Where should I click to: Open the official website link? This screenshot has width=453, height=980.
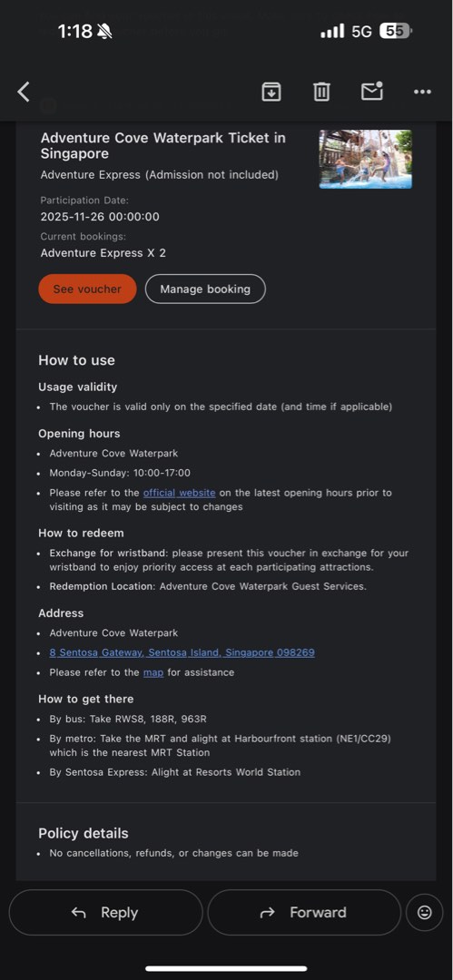tap(179, 493)
